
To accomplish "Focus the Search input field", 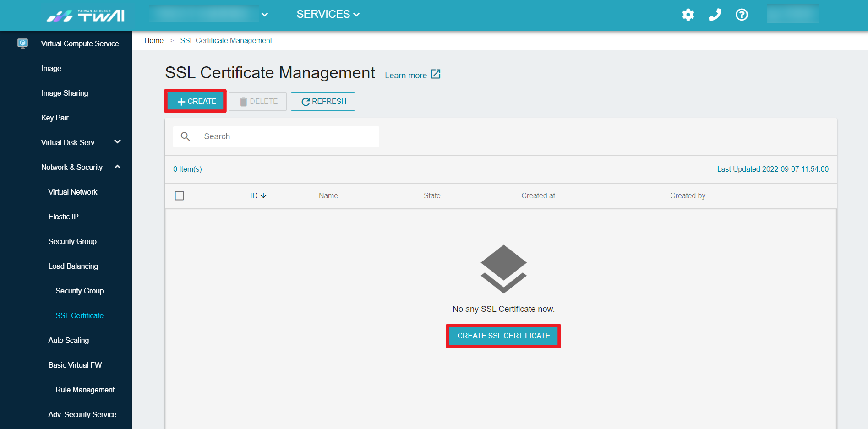I will 276,136.
